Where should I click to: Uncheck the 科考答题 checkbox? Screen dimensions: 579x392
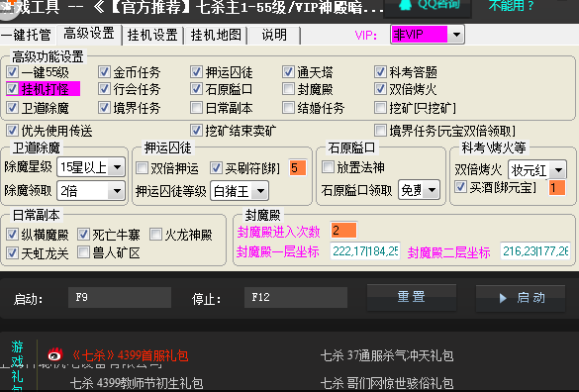380,71
